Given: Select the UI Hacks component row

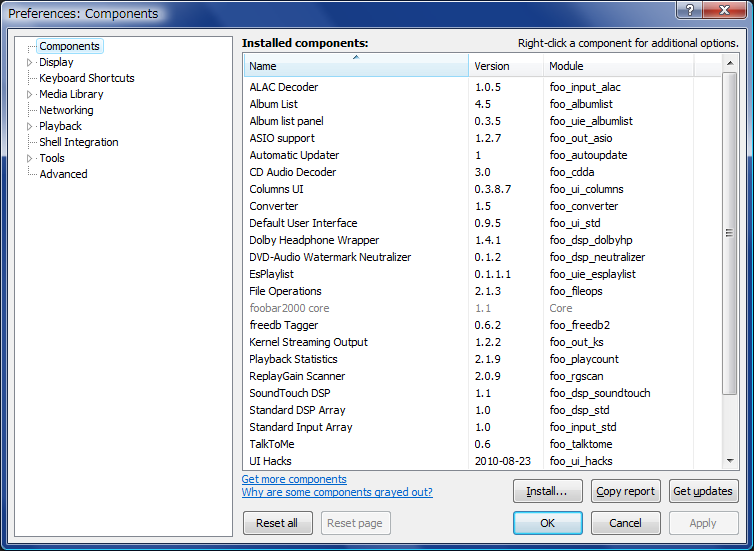Looking at the screenshot, I should pyautogui.click(x=482, y=461).
